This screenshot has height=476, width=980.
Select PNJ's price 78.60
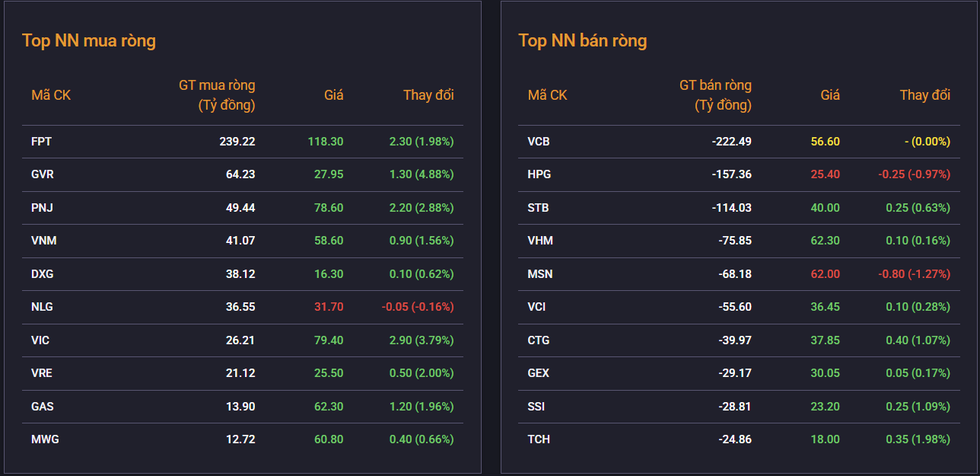pos(329,208)
